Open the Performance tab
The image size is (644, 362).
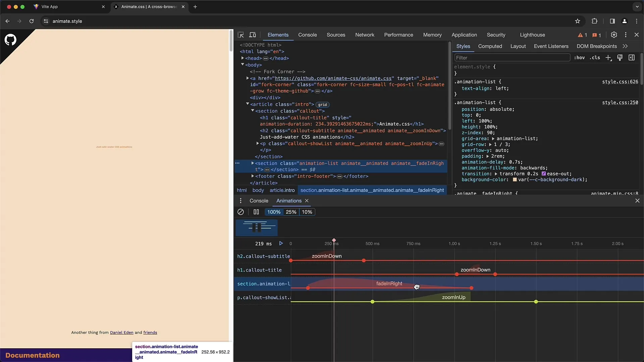(x=398, y=35)
